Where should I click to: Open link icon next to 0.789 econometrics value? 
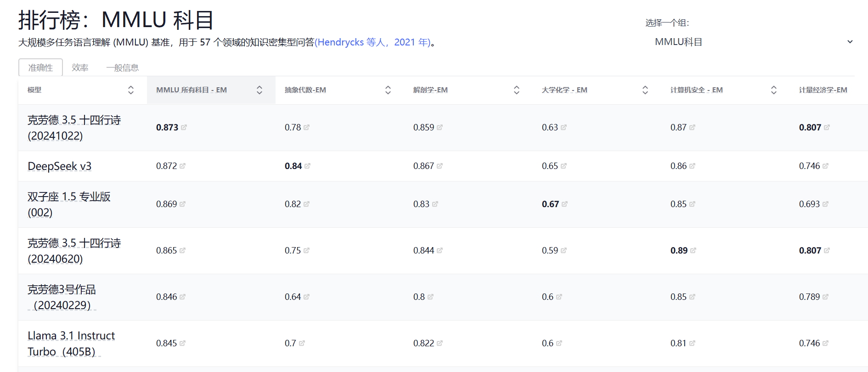pos(825,297)
